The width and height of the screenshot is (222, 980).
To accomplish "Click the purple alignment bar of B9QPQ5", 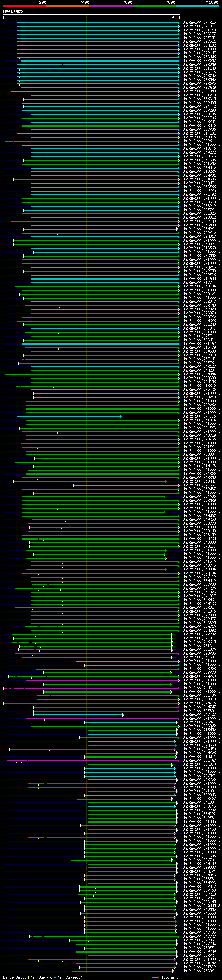I will (x=97, y=654).
